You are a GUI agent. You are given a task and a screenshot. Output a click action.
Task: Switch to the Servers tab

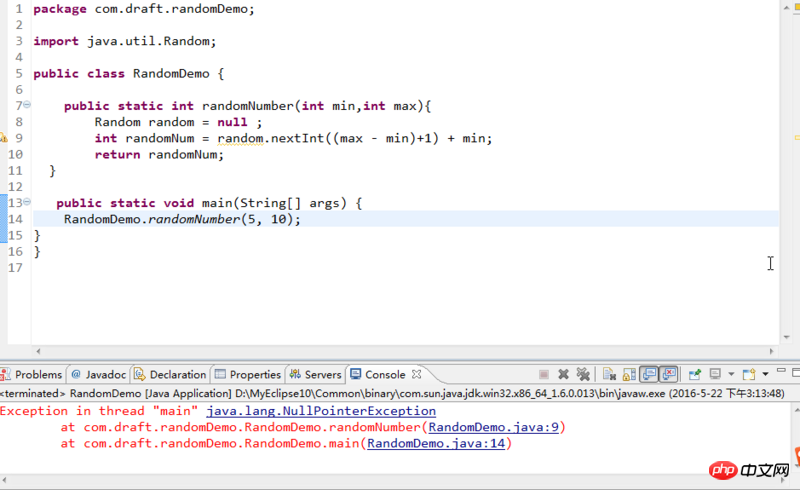pos(315,375)
